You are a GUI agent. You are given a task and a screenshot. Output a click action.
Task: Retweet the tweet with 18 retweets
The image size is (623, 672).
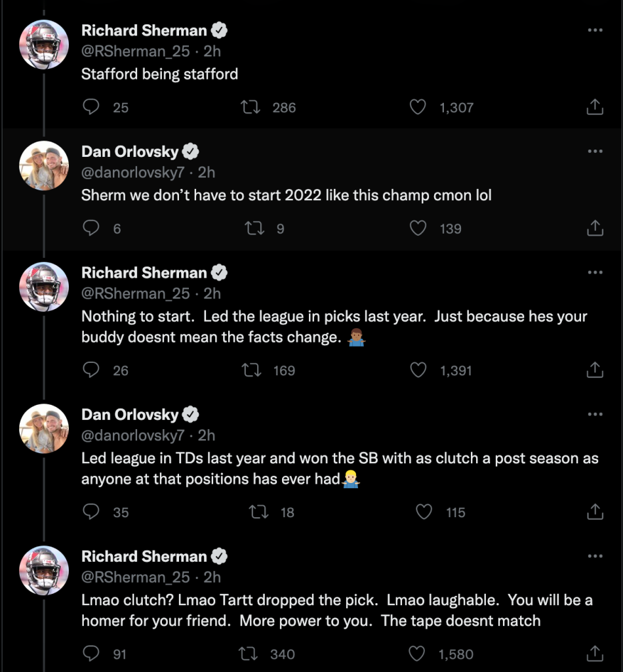pos(258,512)
